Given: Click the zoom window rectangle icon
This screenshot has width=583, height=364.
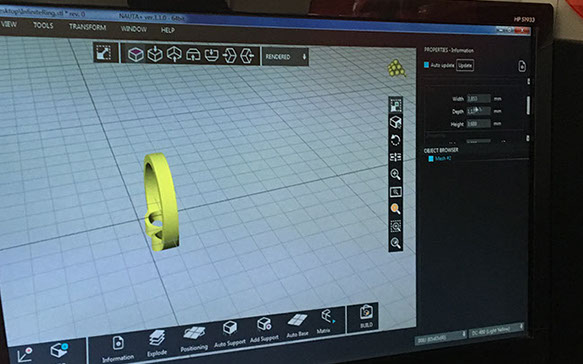Looking at the screenshot, I should tap(395, 192).
